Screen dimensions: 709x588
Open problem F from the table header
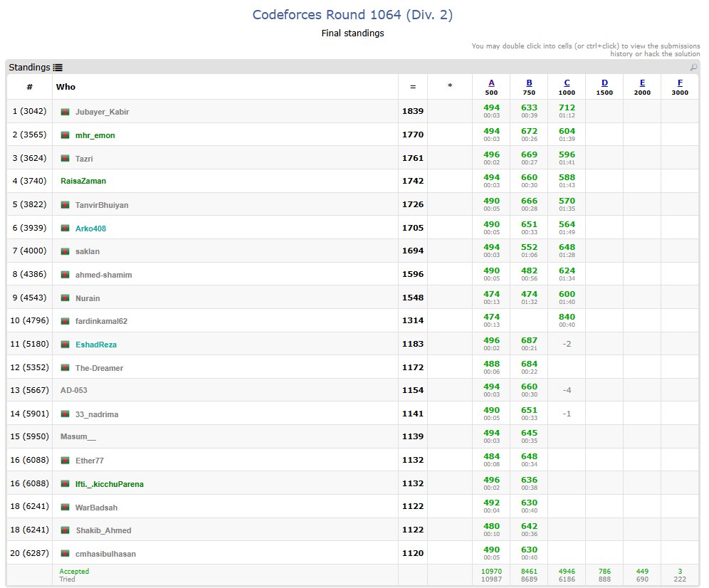(x=680, y=83)
